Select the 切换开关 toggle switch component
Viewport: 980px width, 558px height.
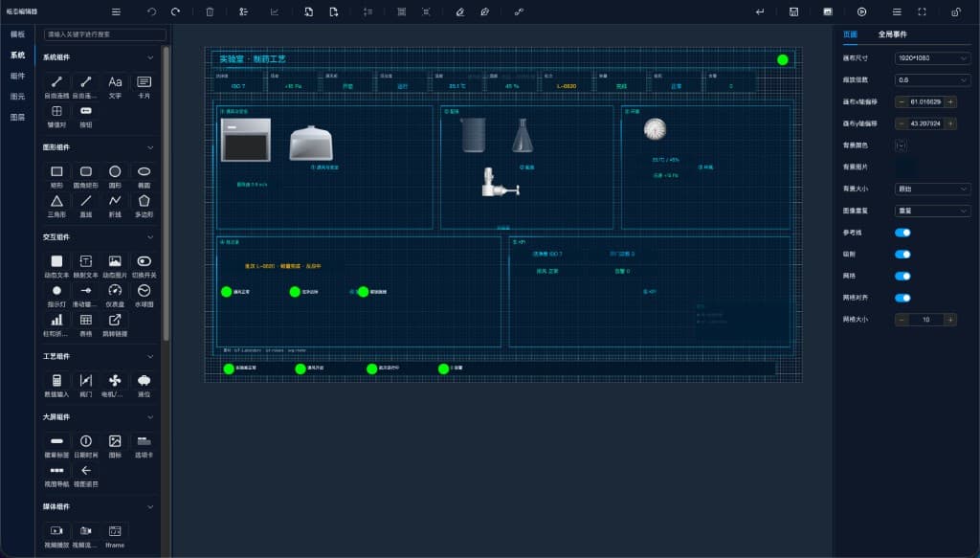click(x=144, y=266)
